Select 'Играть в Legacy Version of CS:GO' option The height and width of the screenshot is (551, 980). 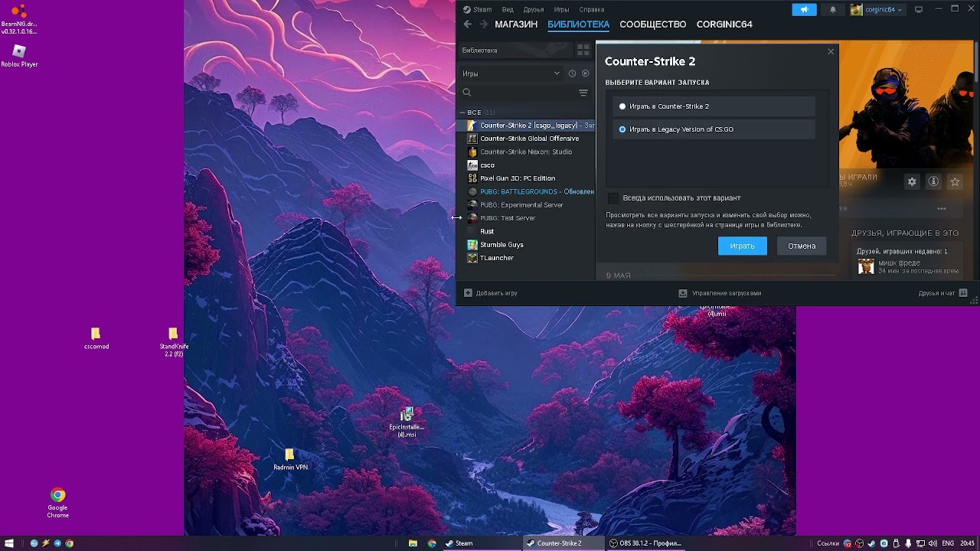(x=714, y=129)
